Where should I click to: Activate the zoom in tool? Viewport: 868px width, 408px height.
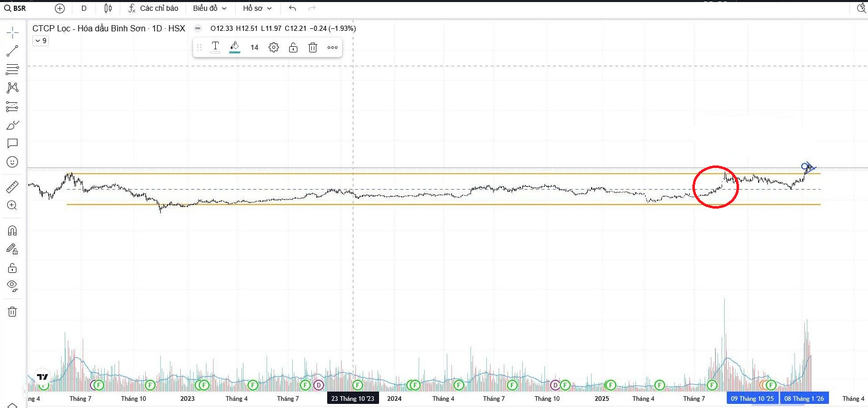12,206
